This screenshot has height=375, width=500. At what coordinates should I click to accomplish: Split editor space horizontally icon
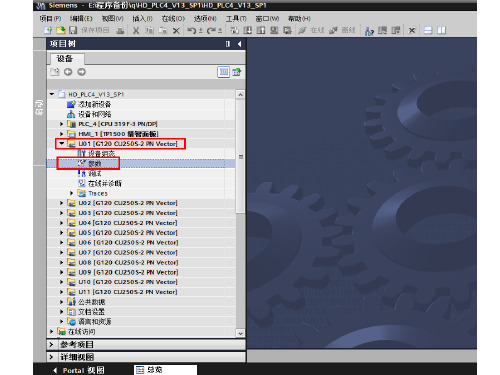click(428, 31)
